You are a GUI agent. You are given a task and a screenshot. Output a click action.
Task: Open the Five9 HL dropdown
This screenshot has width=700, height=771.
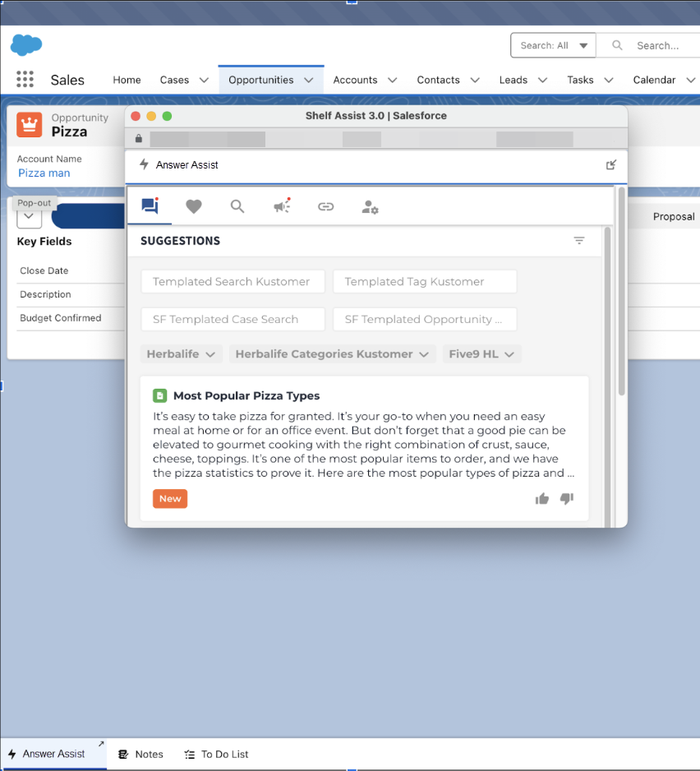pos(481,354)
